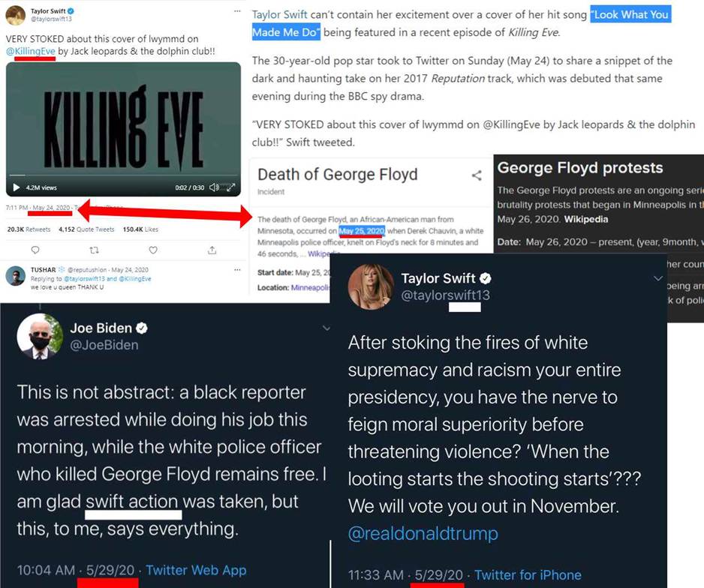The width and height of the screenshot is (704, 588).
Task: Click the video progress bar
Action: pos(123,175)
